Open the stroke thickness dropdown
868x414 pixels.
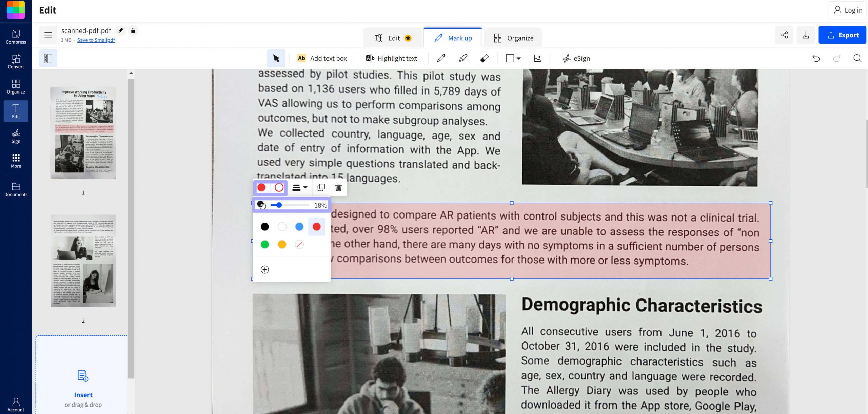tap(300, 187)
